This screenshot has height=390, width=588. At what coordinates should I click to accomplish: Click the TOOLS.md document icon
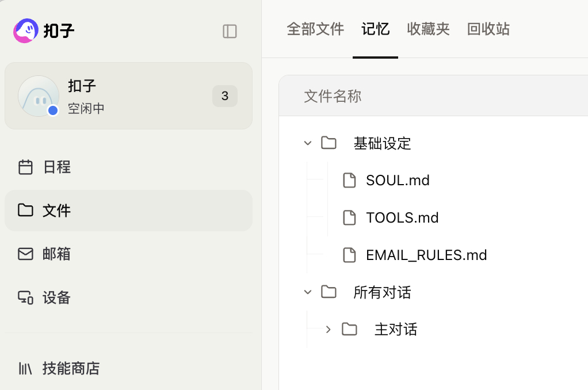coord(350,217)
